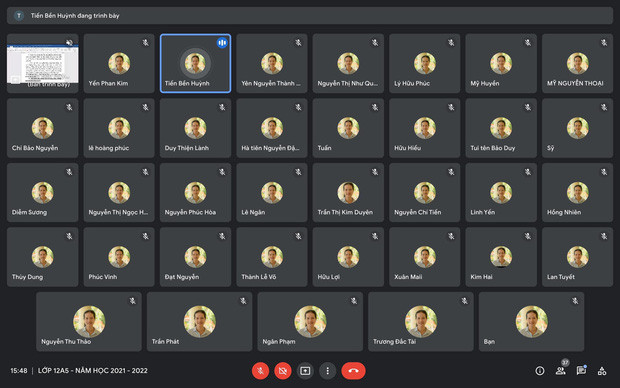Toggle the red microphone mute button
The height and width of the screenshot is (388, 620).
click(260, 371)
